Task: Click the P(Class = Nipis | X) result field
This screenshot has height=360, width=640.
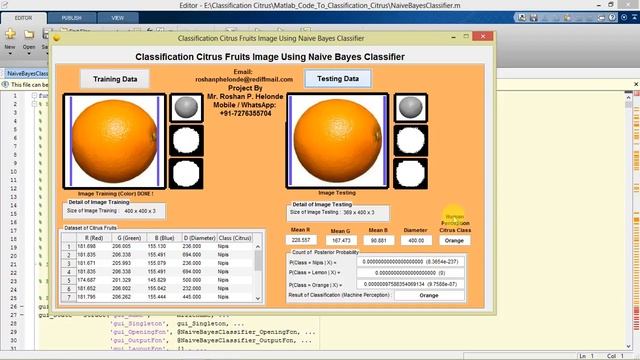Action: 410,262
